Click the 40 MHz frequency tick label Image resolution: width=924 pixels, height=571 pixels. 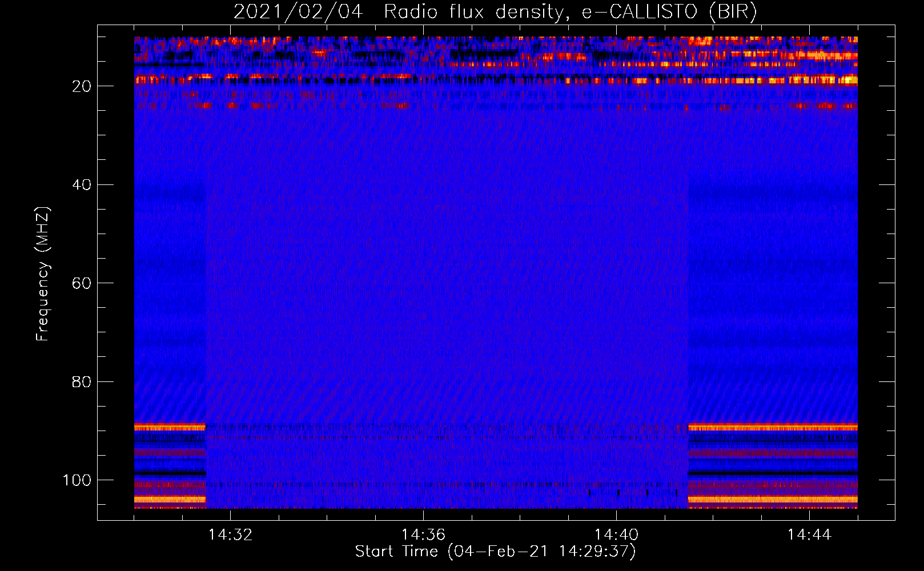(x=82, y=185)
